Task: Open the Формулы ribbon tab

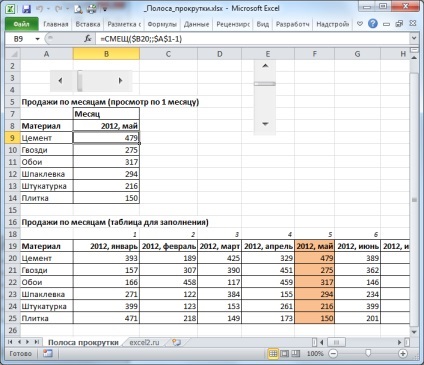Action: coord(162,24)
